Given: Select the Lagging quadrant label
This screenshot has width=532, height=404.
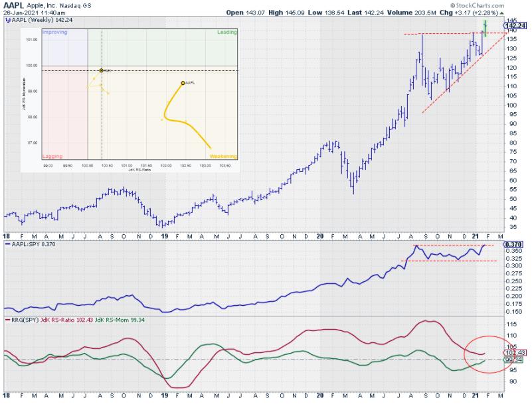Looking at the screenshot, I should (52, 157).
